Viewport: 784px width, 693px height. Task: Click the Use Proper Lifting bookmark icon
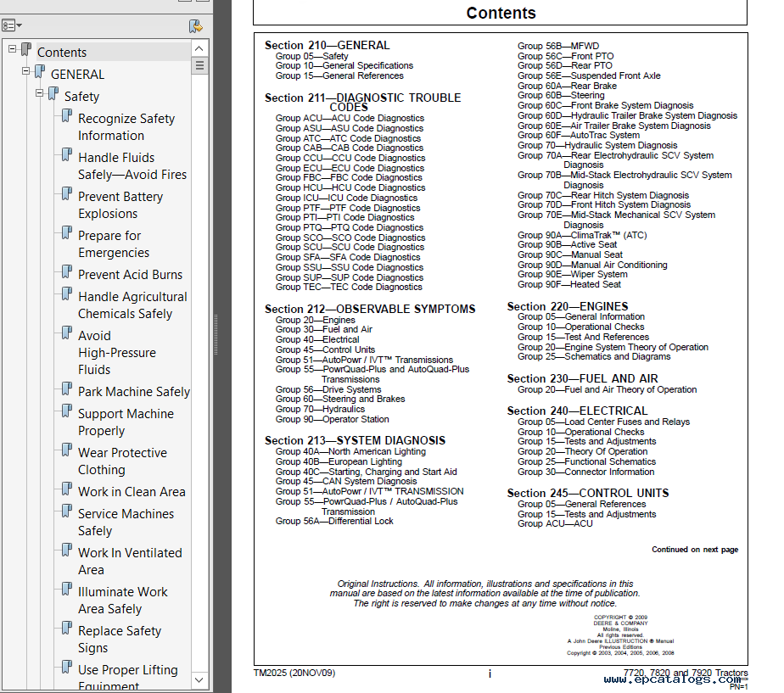point(66,667)
